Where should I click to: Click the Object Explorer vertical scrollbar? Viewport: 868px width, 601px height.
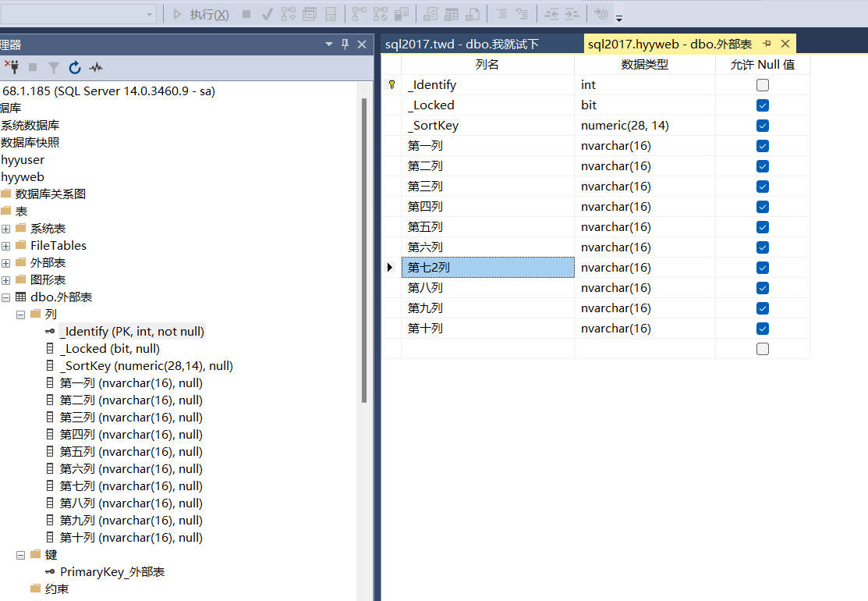pyautogui.click(x=363, y=250)
